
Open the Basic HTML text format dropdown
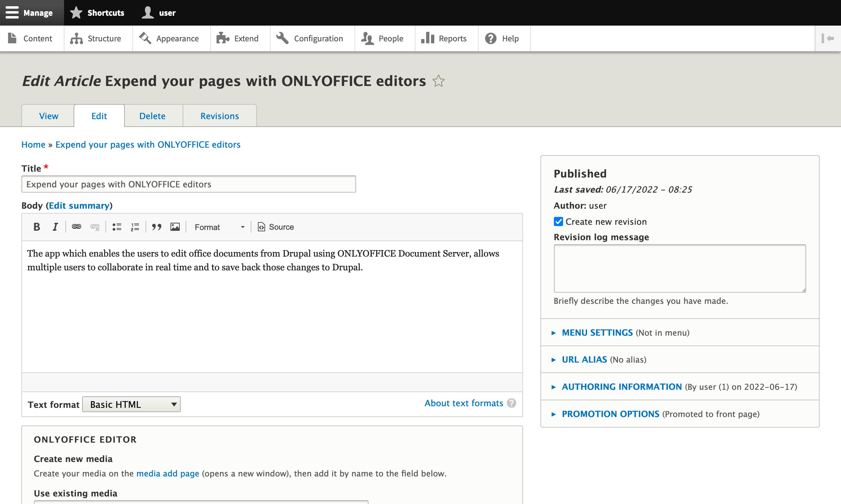(x=131, y=404)
